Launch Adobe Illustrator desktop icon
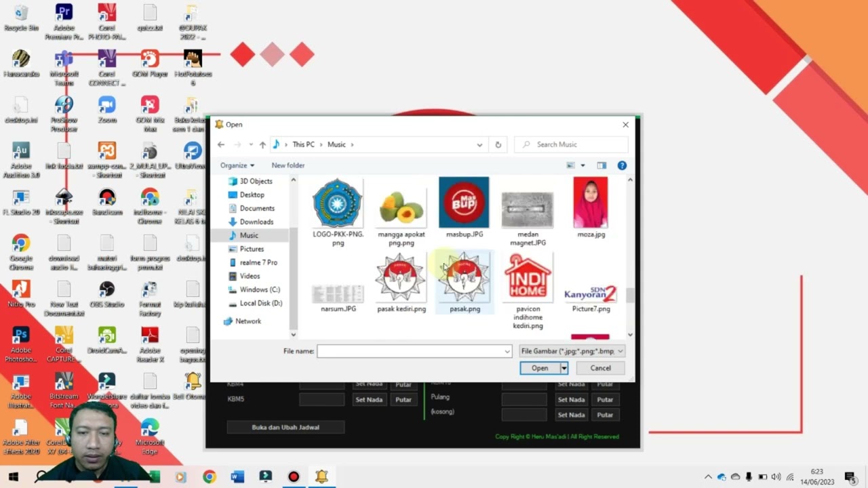This screenshot has height=488, width=868. 21,390
